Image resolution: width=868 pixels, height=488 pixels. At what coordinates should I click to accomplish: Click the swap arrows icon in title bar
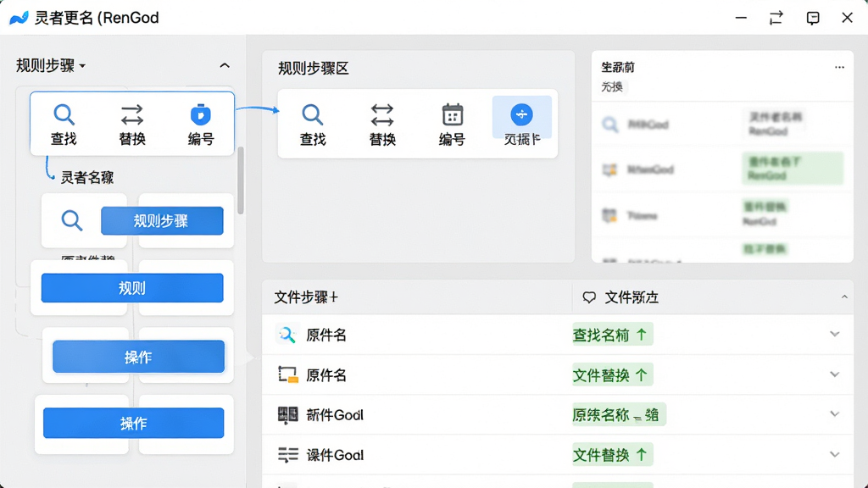(x=776, y=18)
